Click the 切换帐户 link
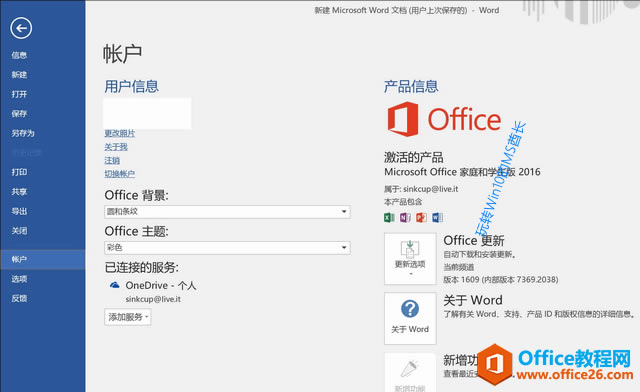The height and width of the screenshot is (392, 640). pos(120,174)
